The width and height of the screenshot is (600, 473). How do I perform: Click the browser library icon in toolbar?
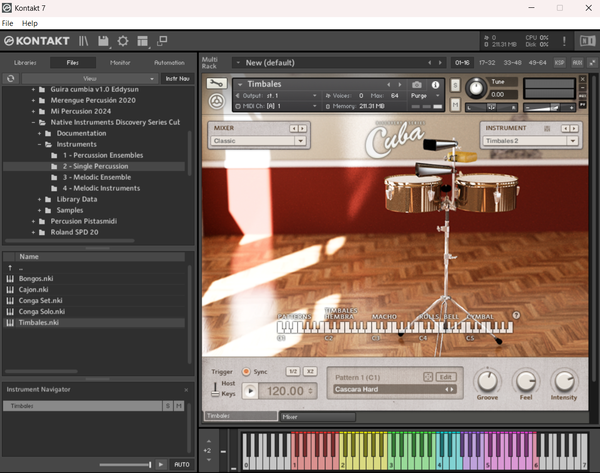[85, 41]
